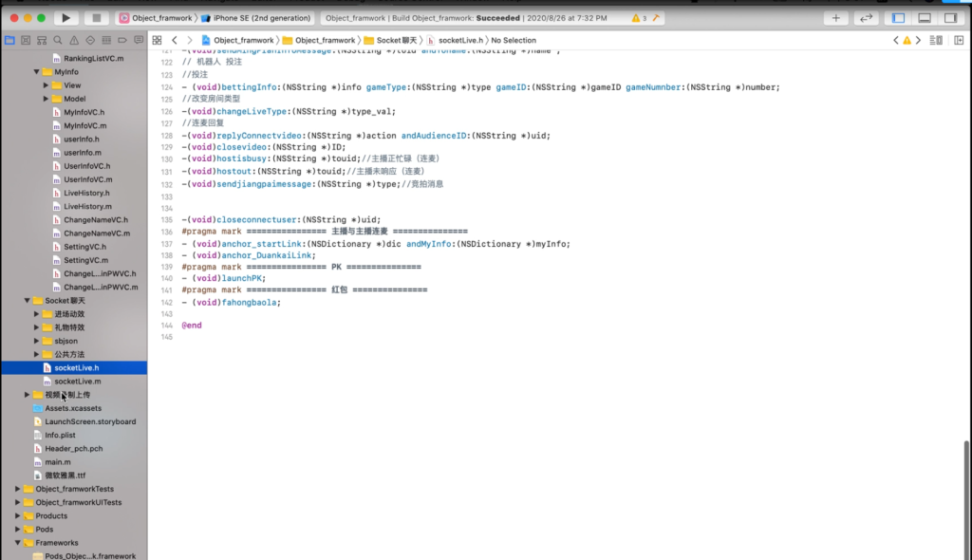Collapse the Socket聊天 folder
The height and width of the screenshot is (560, 972).
[x=28, y=301]
